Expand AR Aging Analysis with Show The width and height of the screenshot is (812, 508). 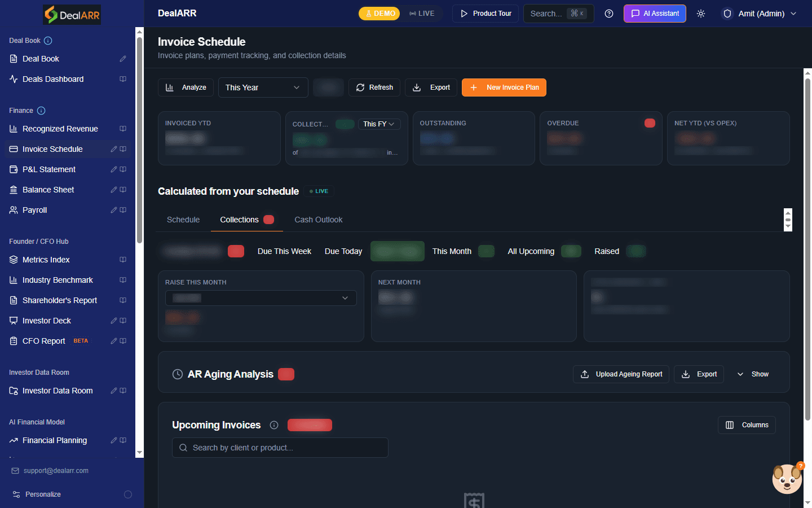[x=753, y=374]
